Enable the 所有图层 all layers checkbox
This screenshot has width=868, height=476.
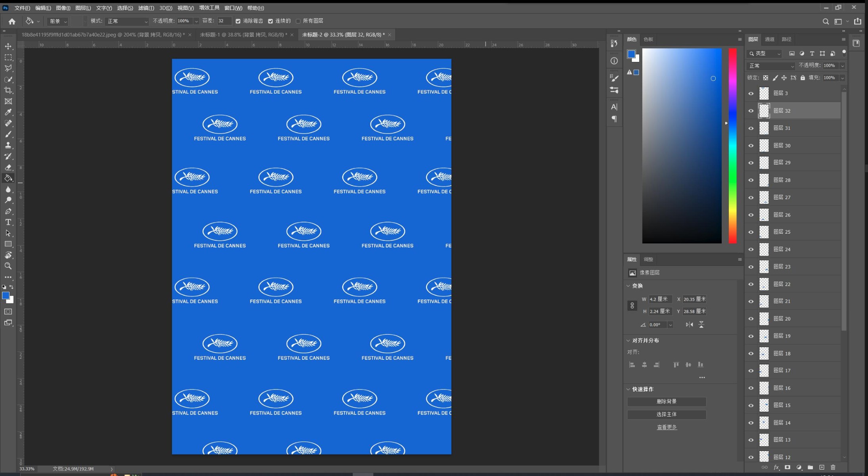pyautogui.click(x=298, y=21)
